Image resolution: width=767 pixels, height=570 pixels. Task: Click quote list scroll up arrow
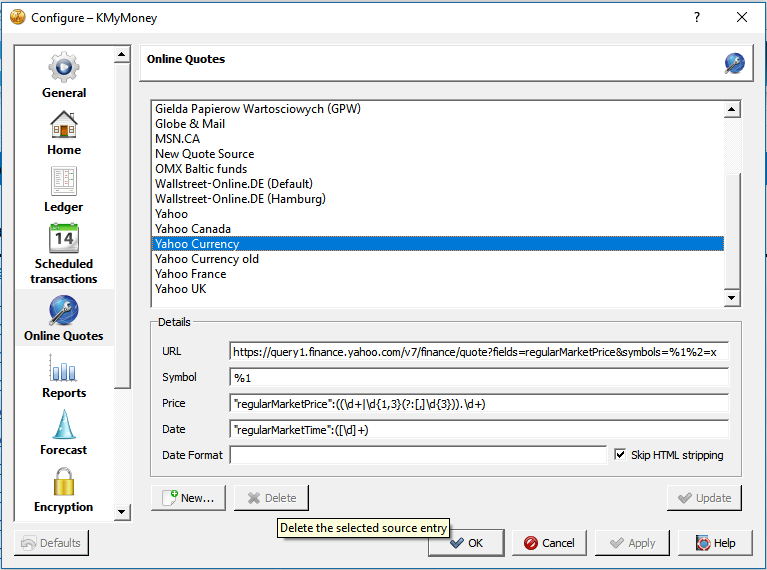pyautogui.click(x=732, y=109)
